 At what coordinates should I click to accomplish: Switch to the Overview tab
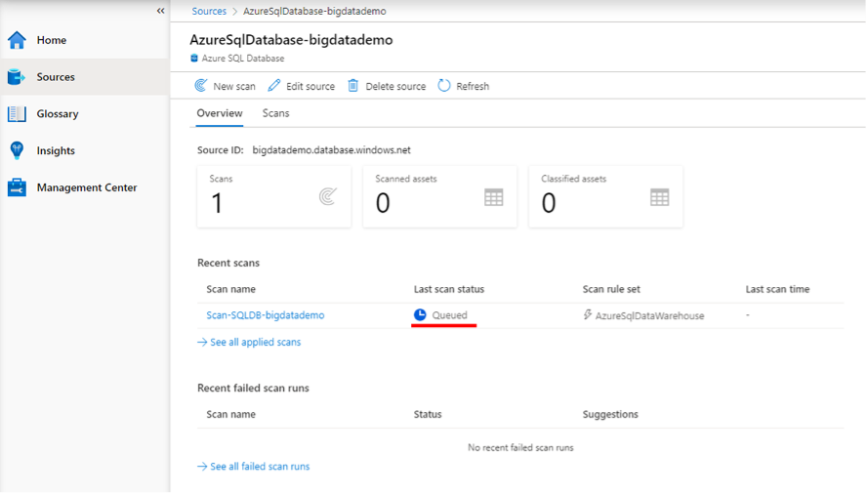point(220,113)
